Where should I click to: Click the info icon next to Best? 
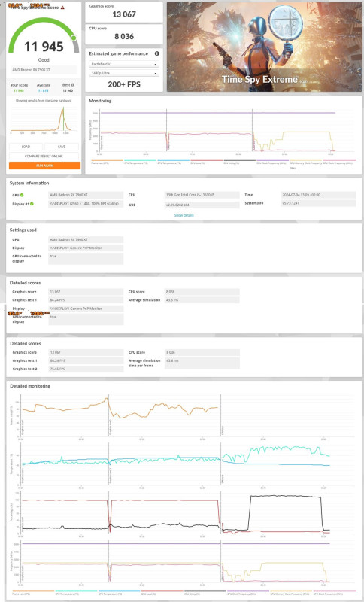(x=72, y=85)
